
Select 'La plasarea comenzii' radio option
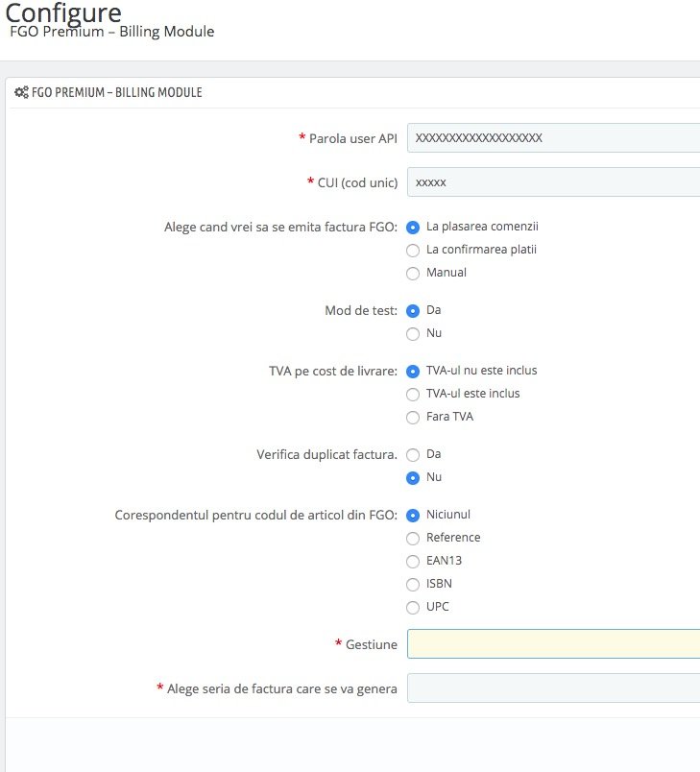pos(413,227)
